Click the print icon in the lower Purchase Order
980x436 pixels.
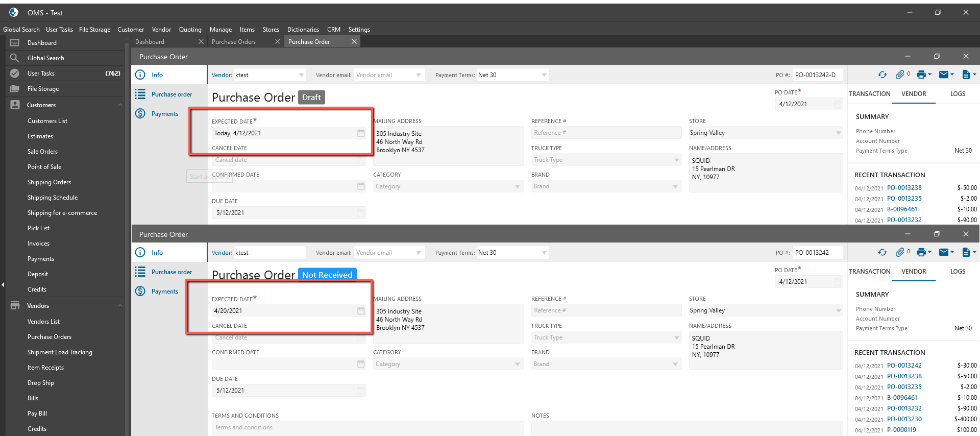(x=921, y=252)
